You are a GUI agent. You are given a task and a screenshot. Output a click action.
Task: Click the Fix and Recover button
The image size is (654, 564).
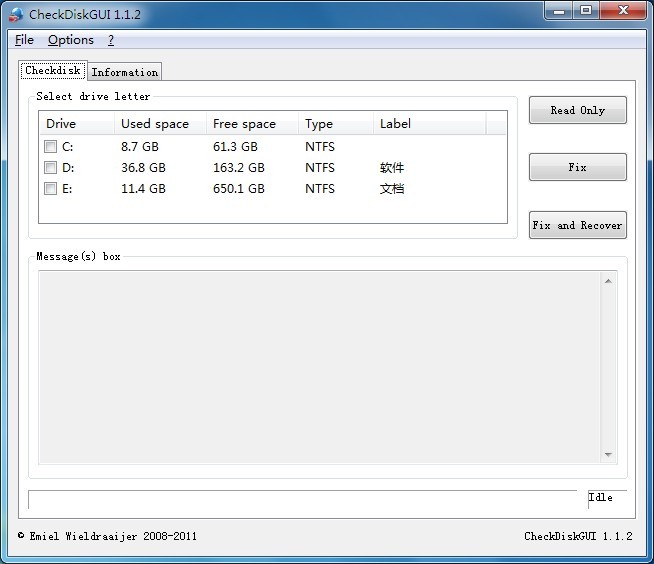[x=577, y=225]
